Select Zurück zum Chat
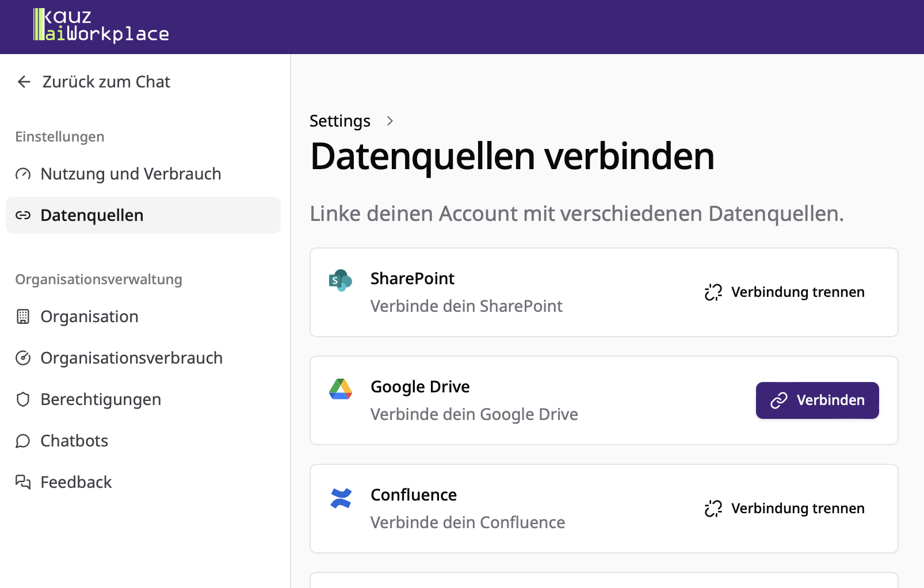 105,82
